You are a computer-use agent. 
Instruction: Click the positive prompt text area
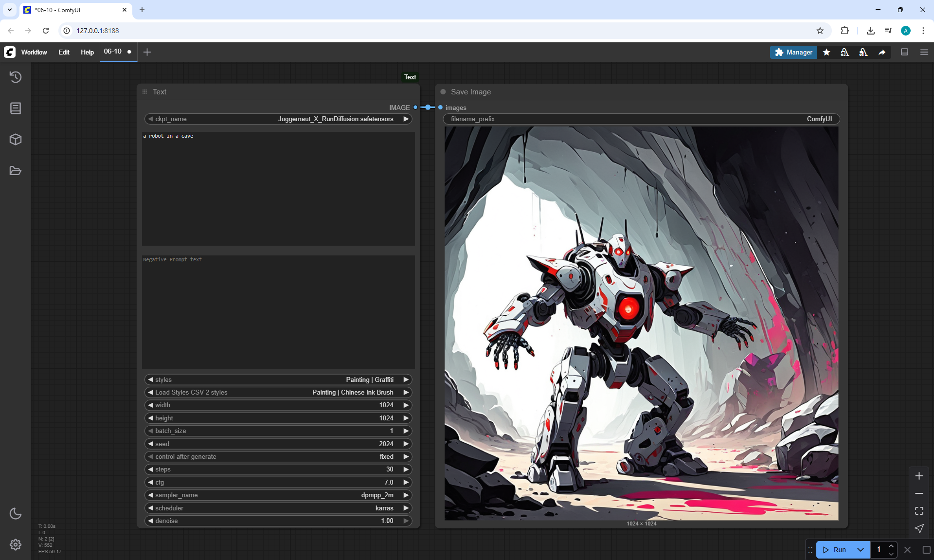point(278,189)
